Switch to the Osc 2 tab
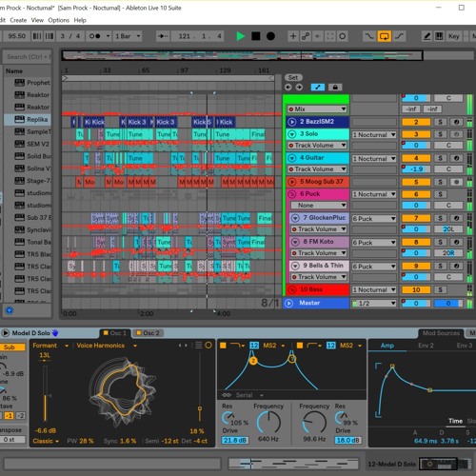476x476 pixels. pyautogui.click(x=148, y=333)
